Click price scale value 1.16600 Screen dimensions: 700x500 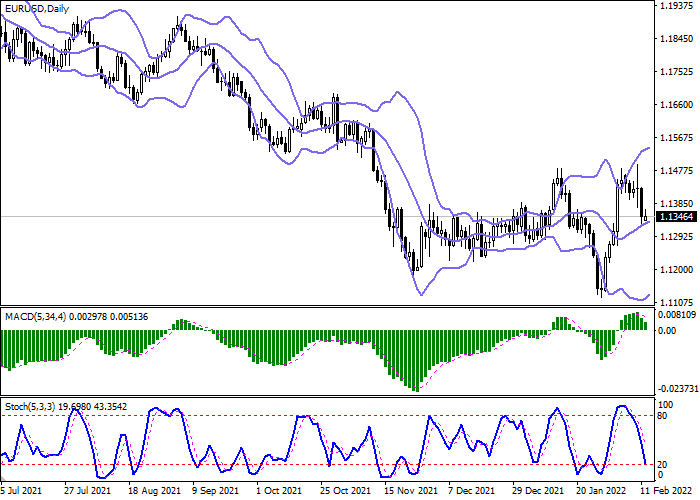point(677,105)
